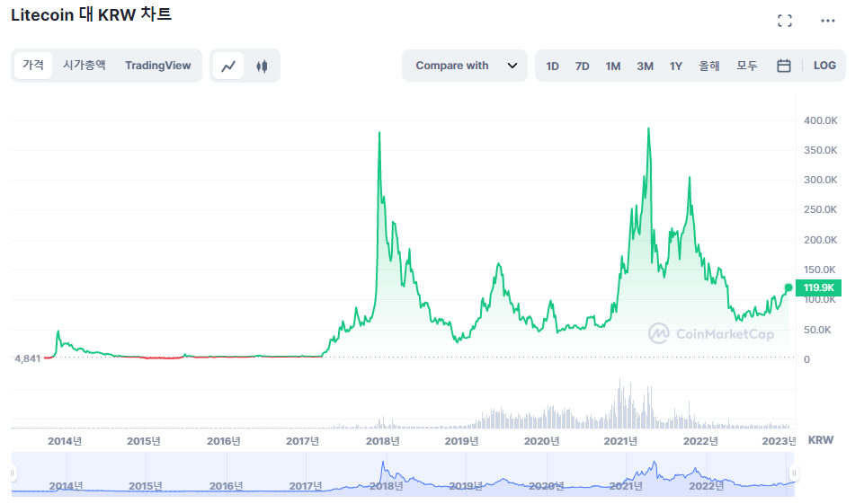Open fullscreen chart view icon
Screen dimensions: 855x504
tap(785, 21)
